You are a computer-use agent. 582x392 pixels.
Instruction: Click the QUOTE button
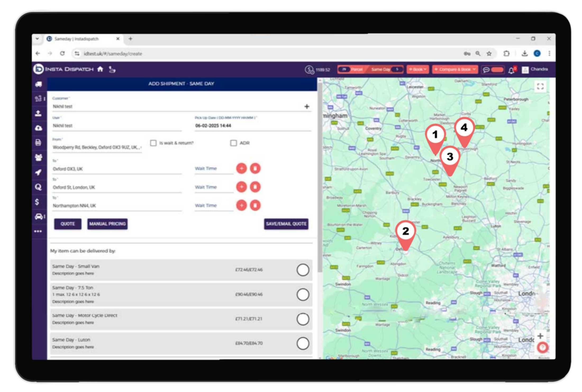68,224
